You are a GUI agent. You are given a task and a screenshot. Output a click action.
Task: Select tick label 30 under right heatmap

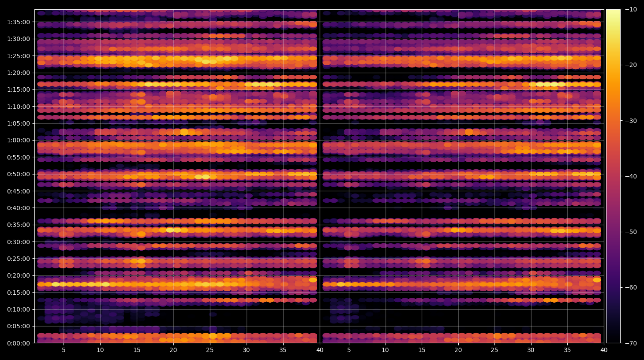tap(531, 350)
